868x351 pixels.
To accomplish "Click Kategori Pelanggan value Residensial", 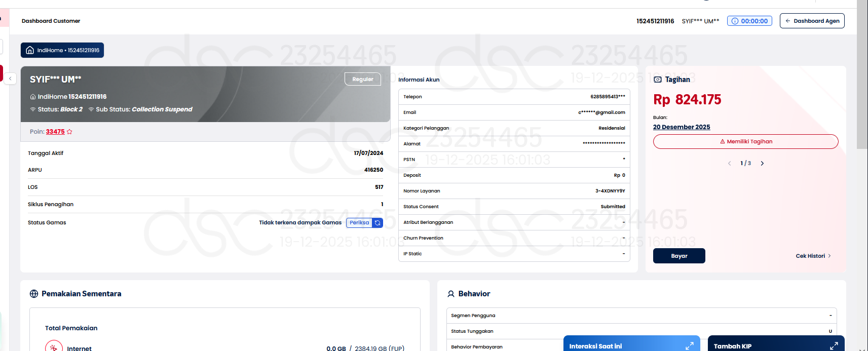I will click(612, 128).
